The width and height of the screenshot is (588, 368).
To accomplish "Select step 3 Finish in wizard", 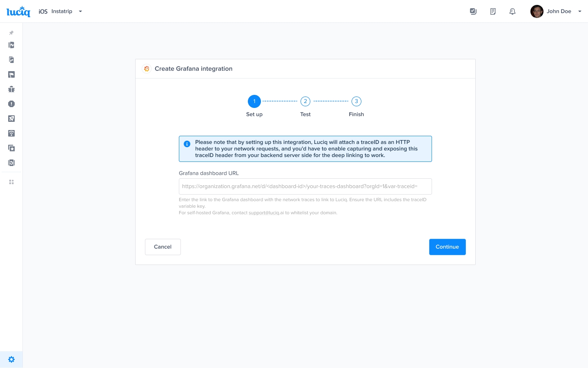I will pyautogui.click(x=356, y=101).
